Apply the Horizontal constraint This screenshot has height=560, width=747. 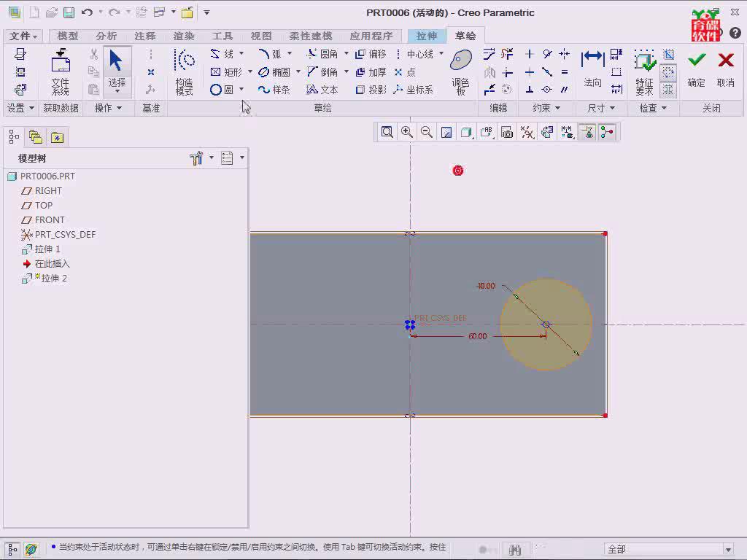click(530, 72)
